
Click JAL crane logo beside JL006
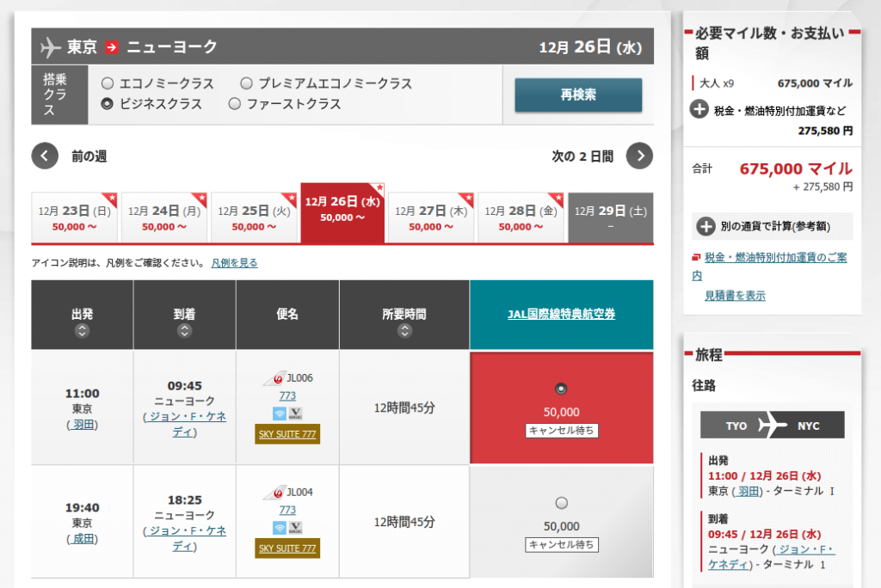pos(274,378)
